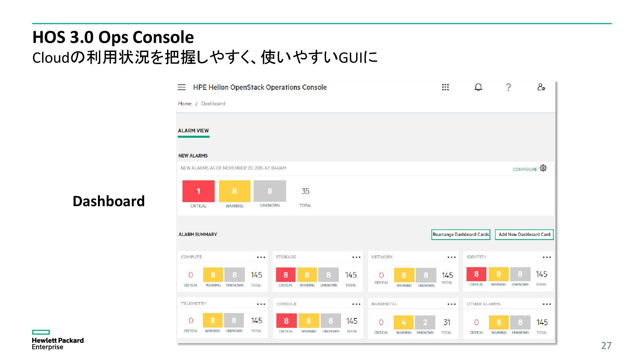Open Baremetal card options menu

coord(451,304)
